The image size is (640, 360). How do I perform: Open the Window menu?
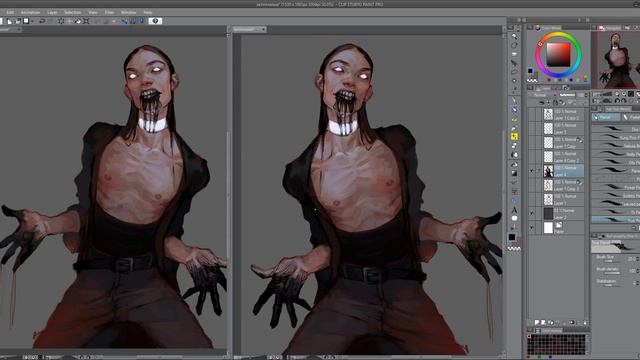click(128, 13)
